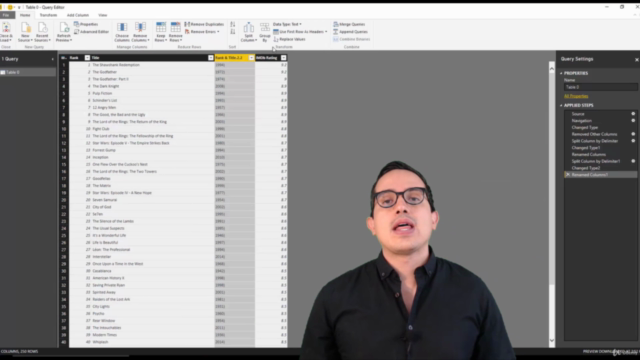The image size is (640, 360).
Task: Click the vertical scrollbar up arrow
Action: pyautogui.click(x=552, y=69)
